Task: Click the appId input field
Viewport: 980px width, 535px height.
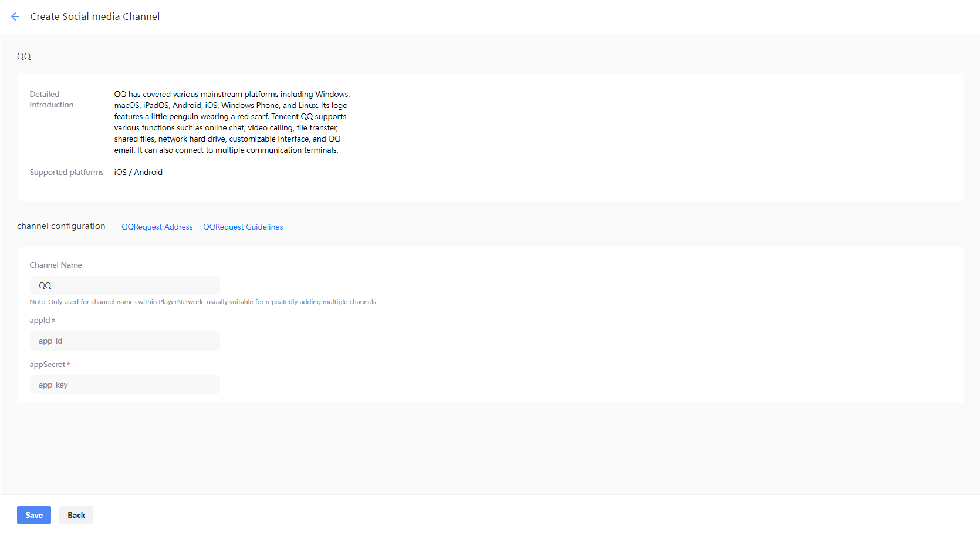Action: 124,341
